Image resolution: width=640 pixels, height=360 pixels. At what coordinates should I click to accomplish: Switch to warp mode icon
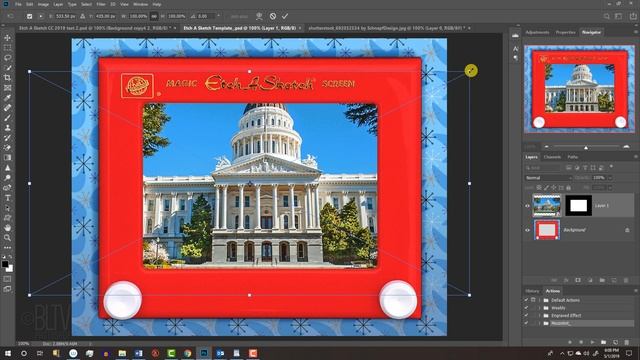[259, 16]
